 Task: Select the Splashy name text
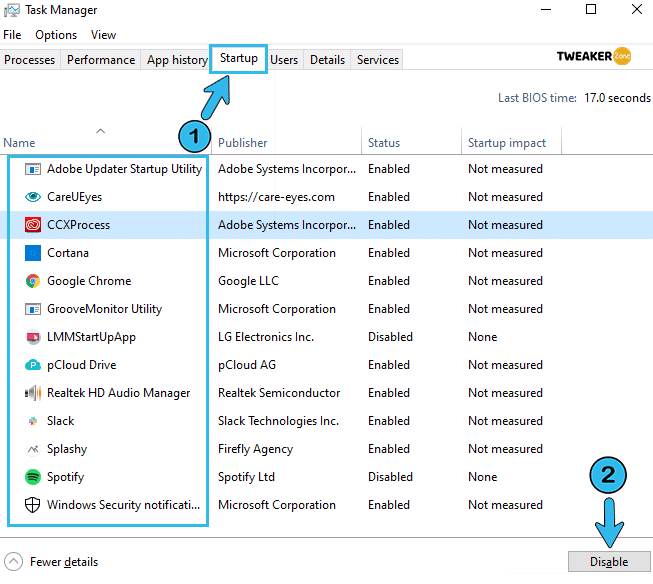tap(67, 449)
